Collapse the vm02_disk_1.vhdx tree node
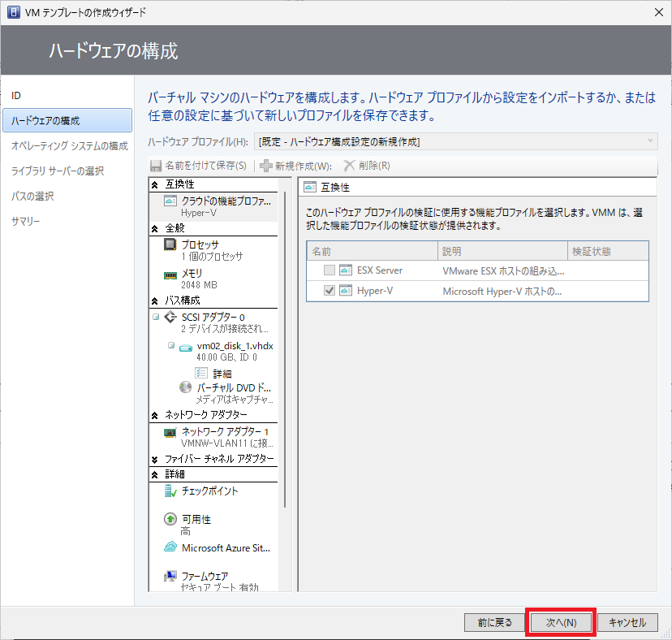 pyautogui.click(x=171, y=345)
